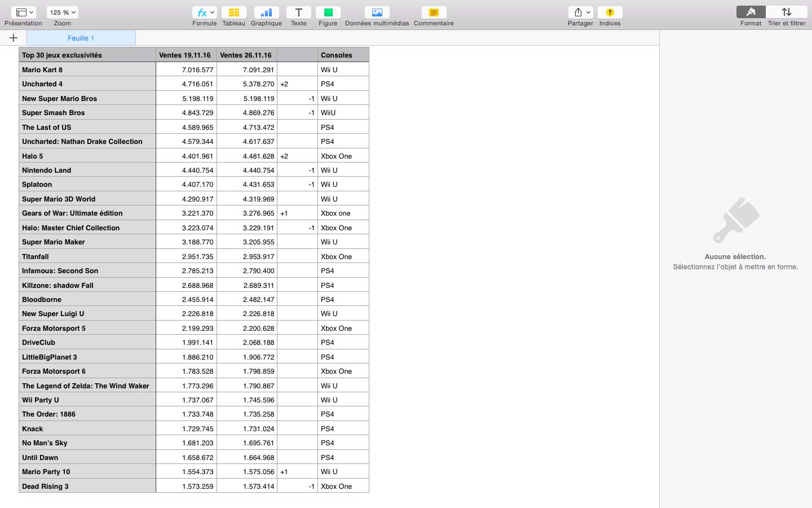Click the 5.378.270 sales value
812x508 pixels.
247,84
